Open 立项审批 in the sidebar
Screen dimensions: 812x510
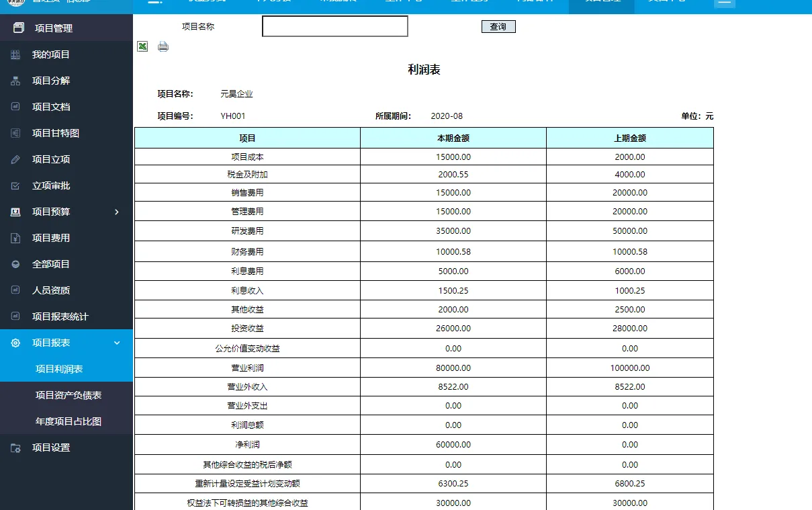[x=51, y=185]
